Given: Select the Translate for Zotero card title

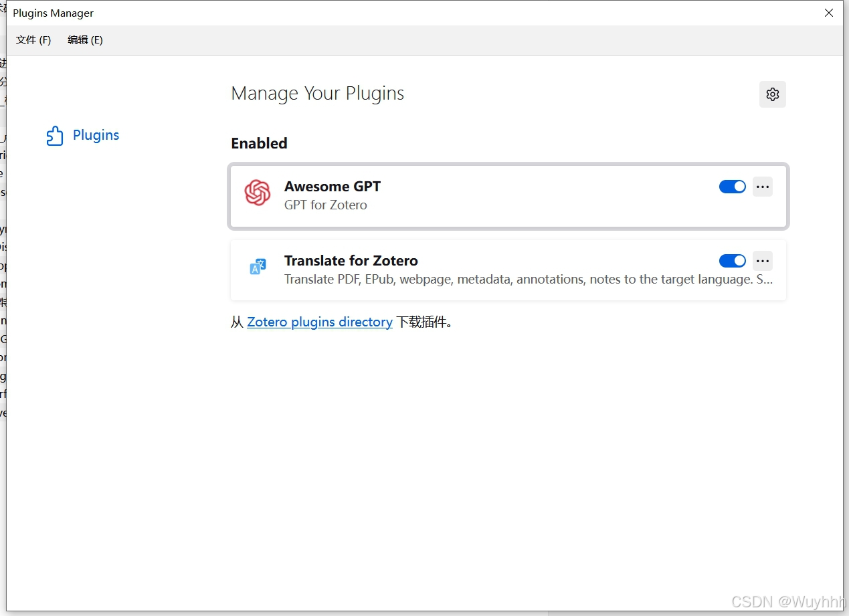Looking at the screenshot, I should click(351, 261).
